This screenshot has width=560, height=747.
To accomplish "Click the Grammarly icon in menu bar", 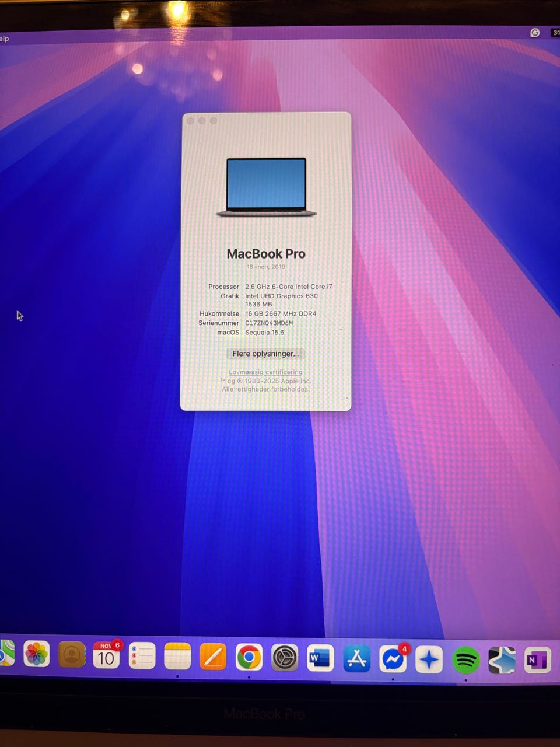I will (x=535, y=33).
